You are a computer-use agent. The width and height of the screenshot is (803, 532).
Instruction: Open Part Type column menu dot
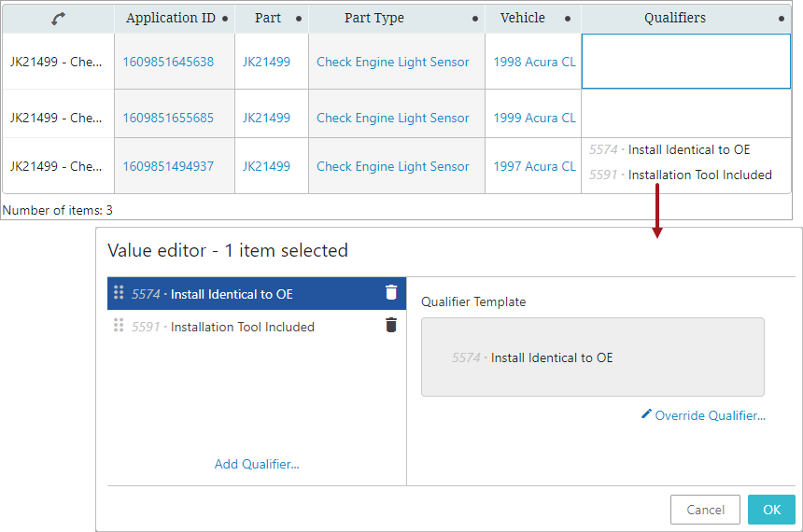[x=475, y=19]
